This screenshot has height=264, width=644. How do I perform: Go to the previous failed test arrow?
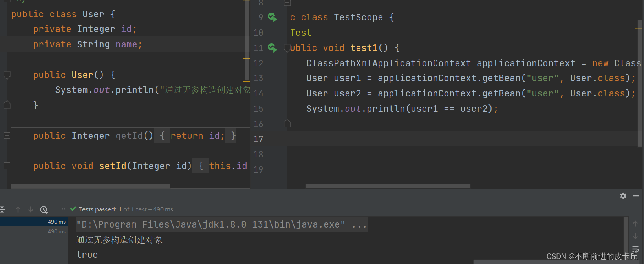click(18, 209)
